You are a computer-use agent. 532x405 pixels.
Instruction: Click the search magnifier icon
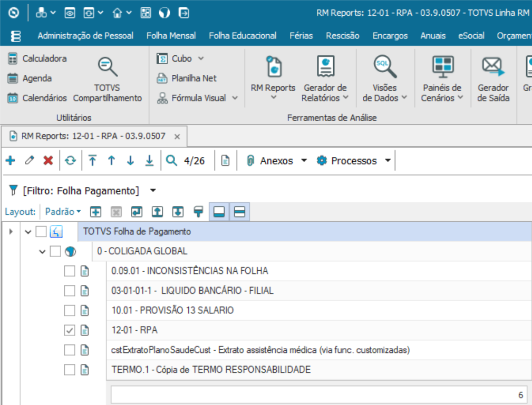[172, 160]
